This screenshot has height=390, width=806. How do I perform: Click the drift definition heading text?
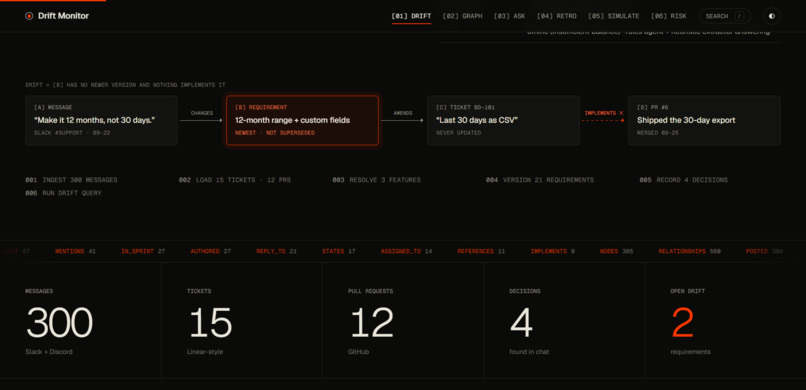coord(125,85)
